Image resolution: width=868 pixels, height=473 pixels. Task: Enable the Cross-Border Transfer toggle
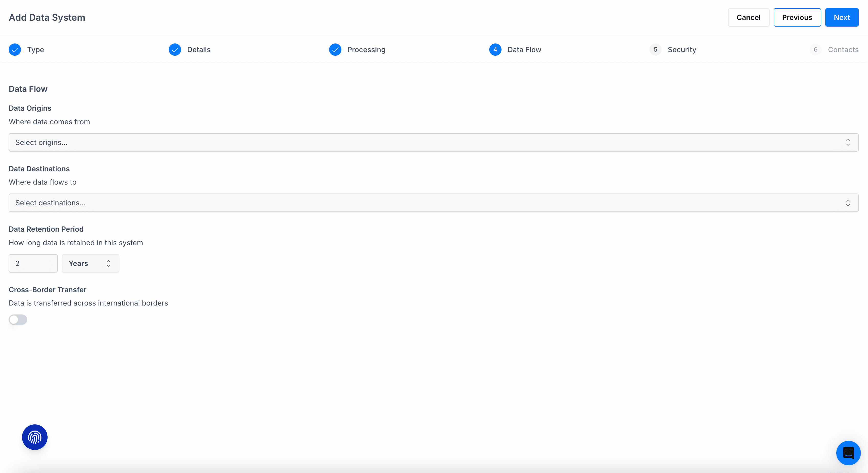pos(18,319)
